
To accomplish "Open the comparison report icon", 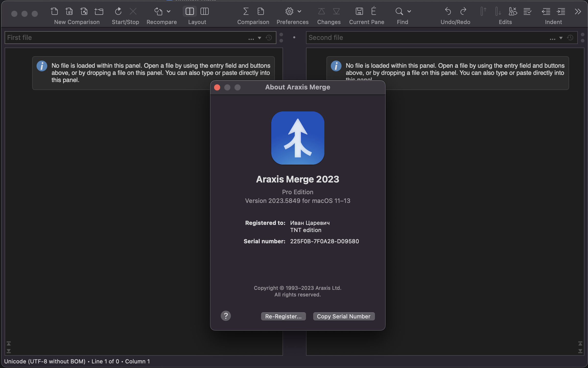I will (x=261, y=11).
